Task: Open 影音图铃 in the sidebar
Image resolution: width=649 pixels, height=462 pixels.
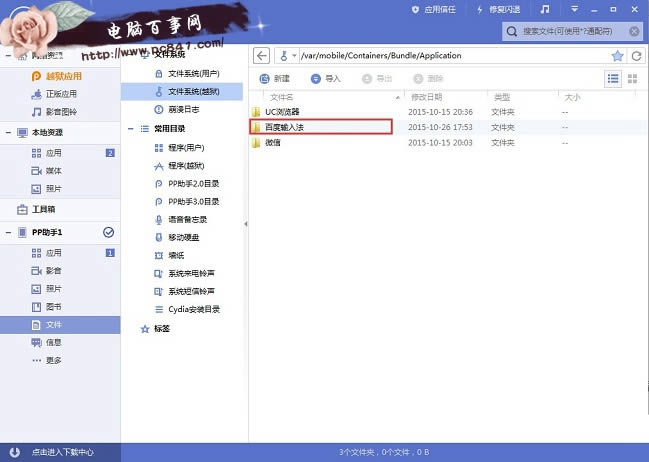Action: (x=60, y=112)
